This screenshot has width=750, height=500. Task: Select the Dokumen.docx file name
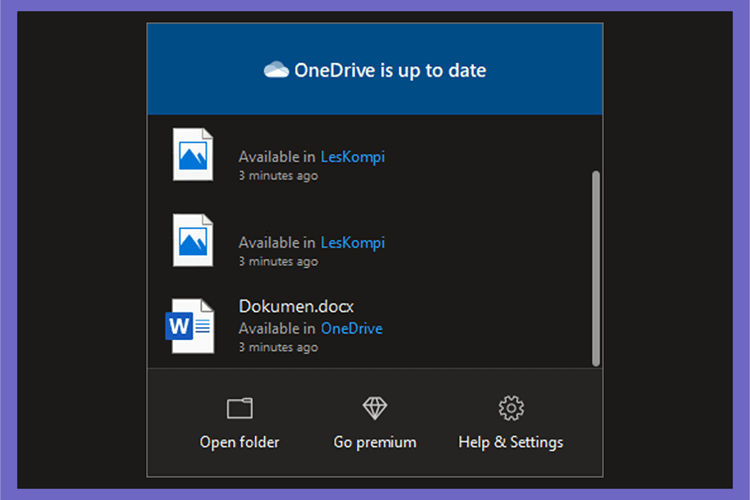(296, 306)
